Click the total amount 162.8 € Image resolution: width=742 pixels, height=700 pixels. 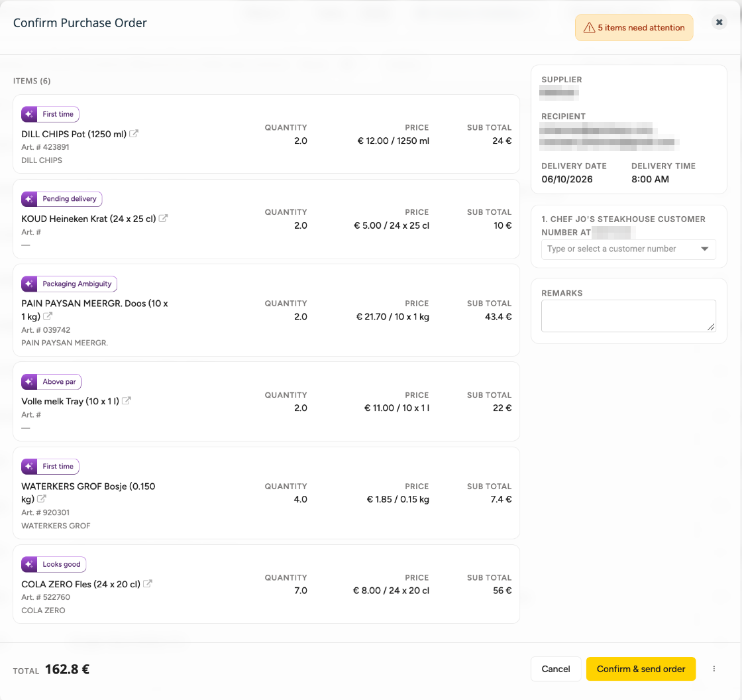[67, 670]
